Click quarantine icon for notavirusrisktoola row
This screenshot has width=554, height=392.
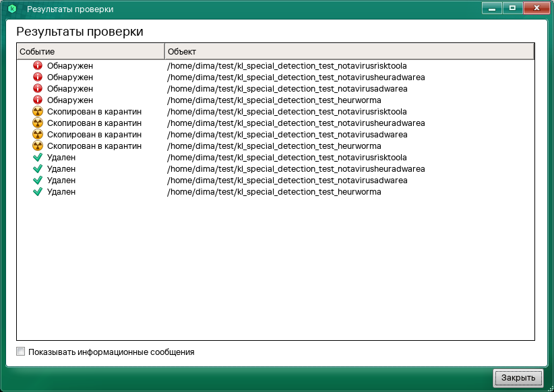(38, 112)
